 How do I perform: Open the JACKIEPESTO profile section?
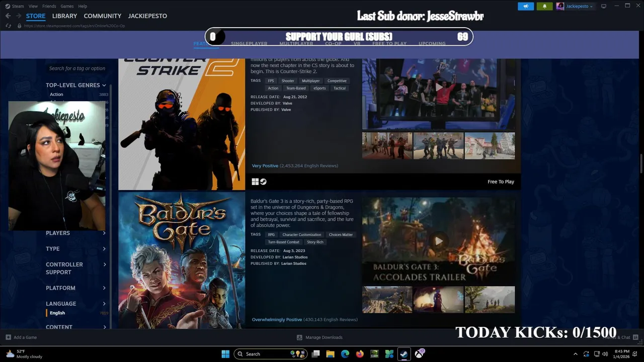click(x=147, y=16)
